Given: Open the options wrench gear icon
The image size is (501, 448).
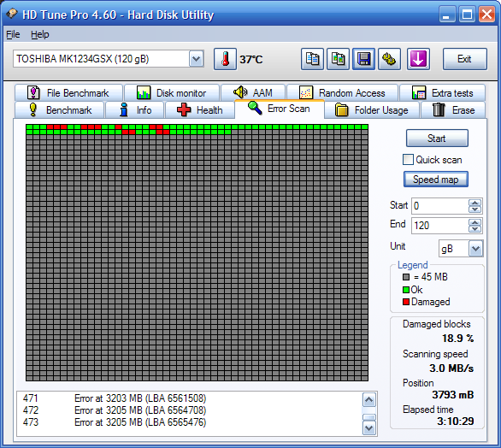Looking at the screenshot, I should [x=389, y=59].
